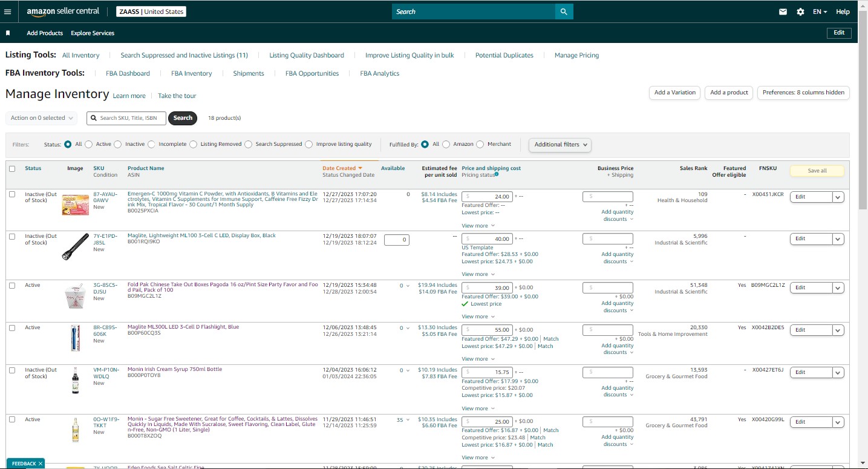Click Take the tour link
Viewport: 868px width, 469px height.
pos(177,96)
